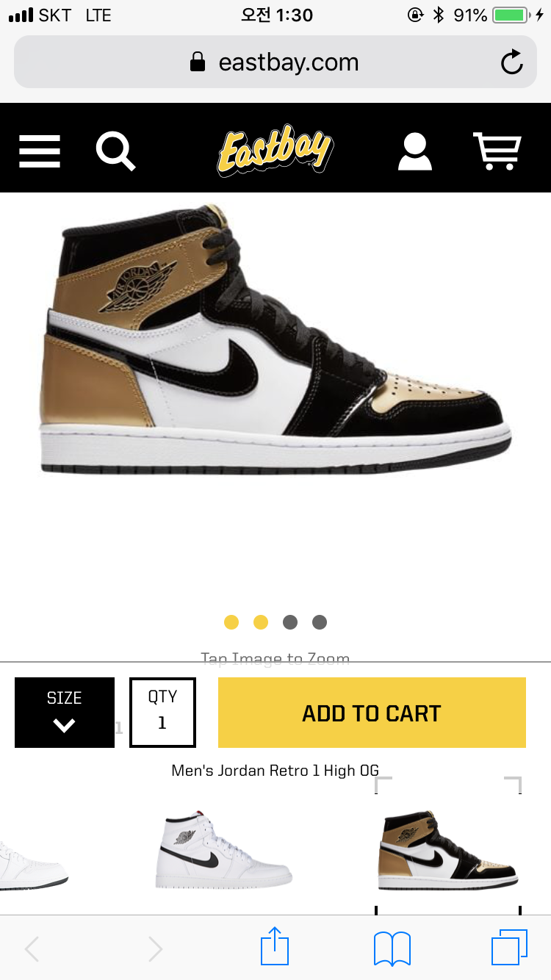The image size is (551, 980).
Task: Zoom the main Jordan shoe image
Action: coord(275,339)
